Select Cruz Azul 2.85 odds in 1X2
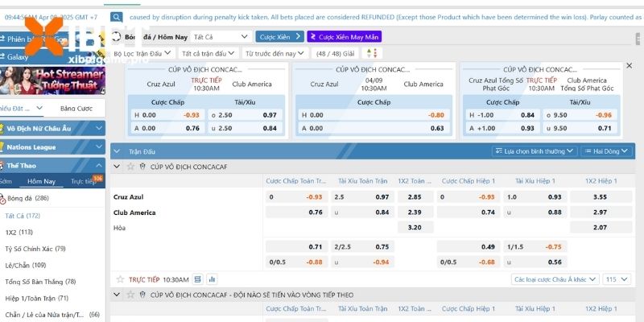644x322 pixels. point(415,196)
